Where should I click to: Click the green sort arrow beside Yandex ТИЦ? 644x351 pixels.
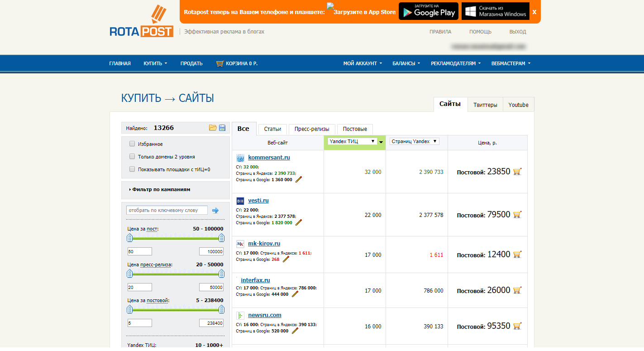[x=382, y=142]
